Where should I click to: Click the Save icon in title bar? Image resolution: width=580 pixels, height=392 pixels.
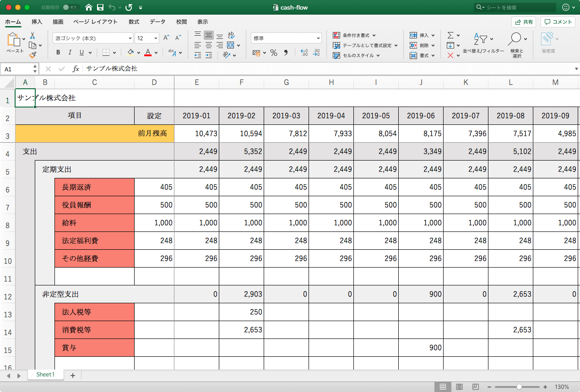click(x=100, y=7)
